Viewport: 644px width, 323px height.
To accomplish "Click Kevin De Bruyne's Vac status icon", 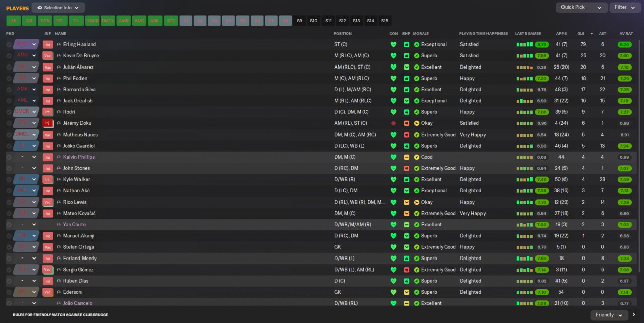I will (48, 55).
